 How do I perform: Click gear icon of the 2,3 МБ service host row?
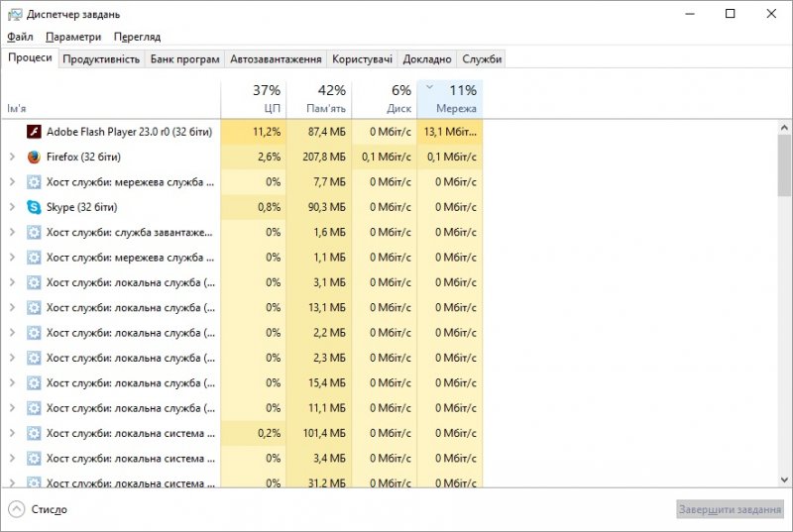[34, 358]
